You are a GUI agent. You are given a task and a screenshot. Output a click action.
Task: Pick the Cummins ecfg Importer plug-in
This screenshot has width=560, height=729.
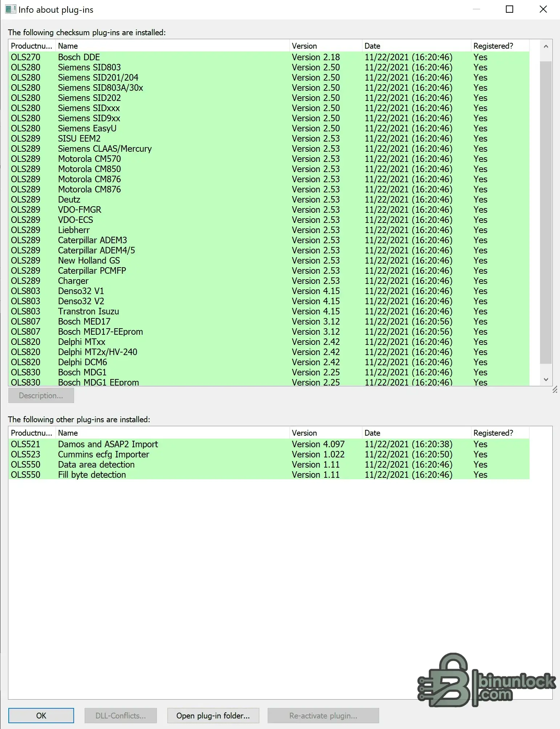[269, 454]
